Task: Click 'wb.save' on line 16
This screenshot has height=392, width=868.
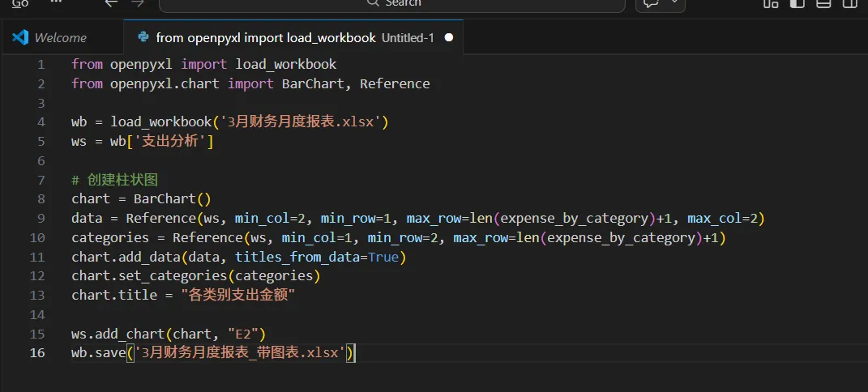Action: pyautogui.click(x=99, y=353)
